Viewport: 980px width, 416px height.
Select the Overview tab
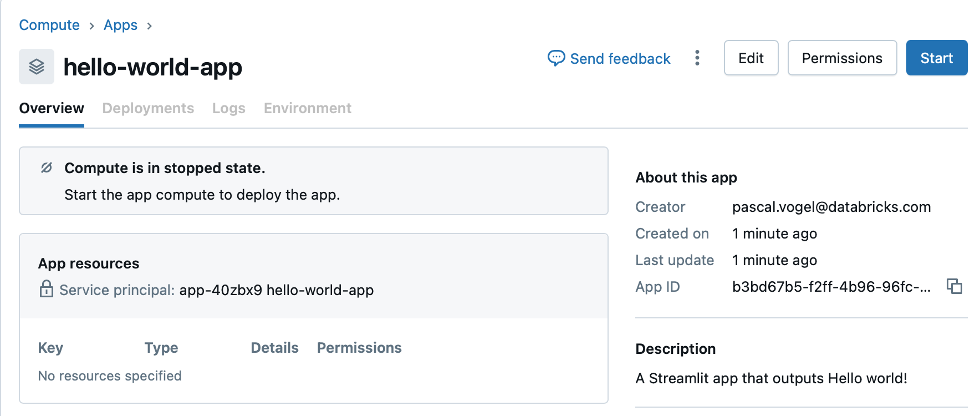52,108
